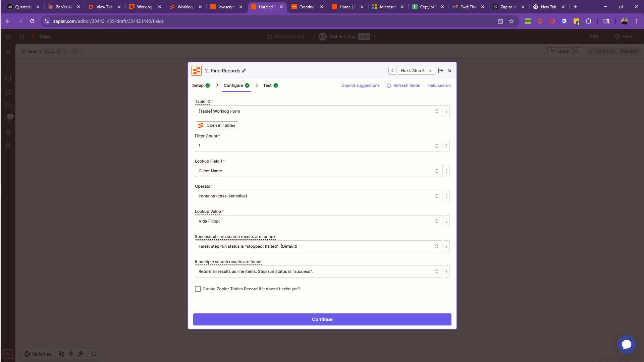The height and width of the screenshot is (362, 644).
Task: Open sidebar history clock icon
Action: click(8, 106)
